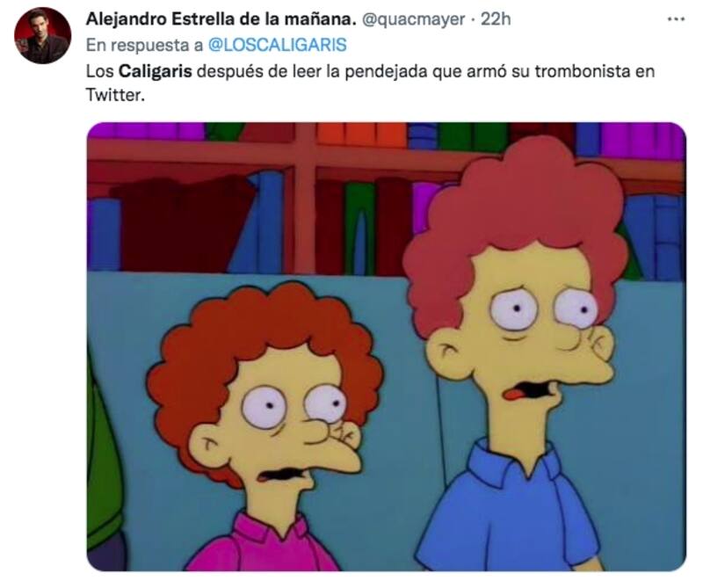Open the 22h timestamp link
The height and width of the screenshot is (588, 703).
tap(496, 19)
